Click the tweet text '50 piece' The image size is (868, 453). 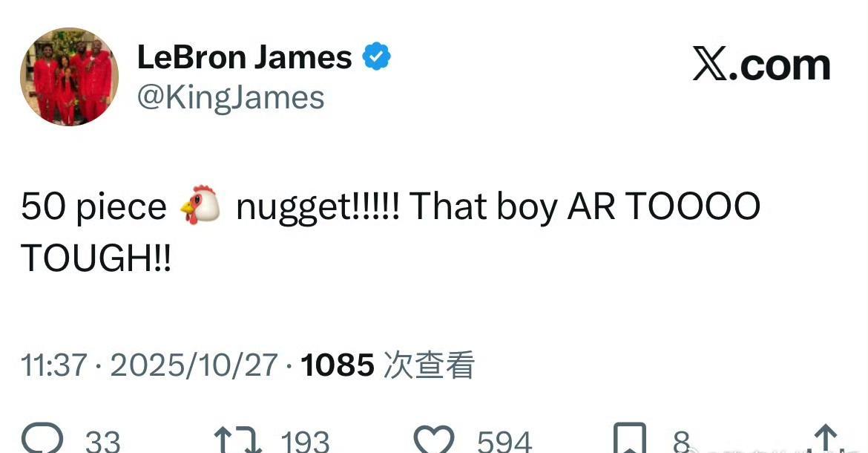tap(93, 207)
